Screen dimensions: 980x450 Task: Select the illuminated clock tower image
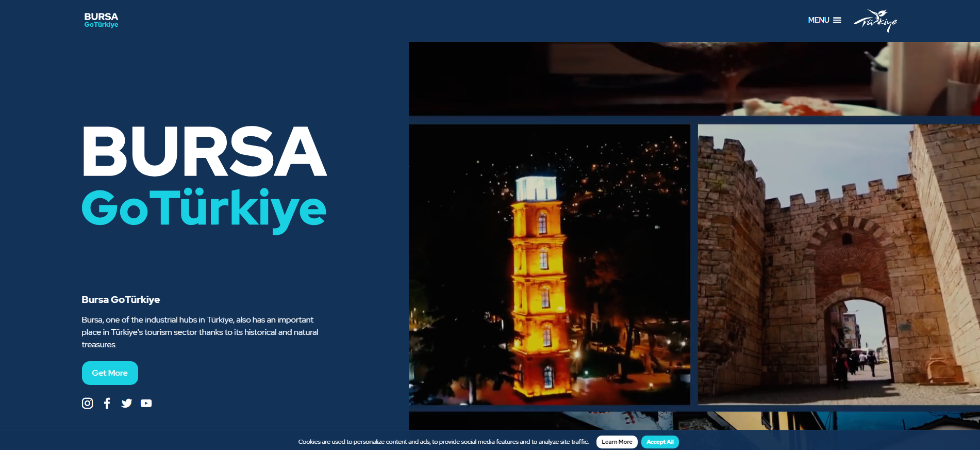pos(549,264)
